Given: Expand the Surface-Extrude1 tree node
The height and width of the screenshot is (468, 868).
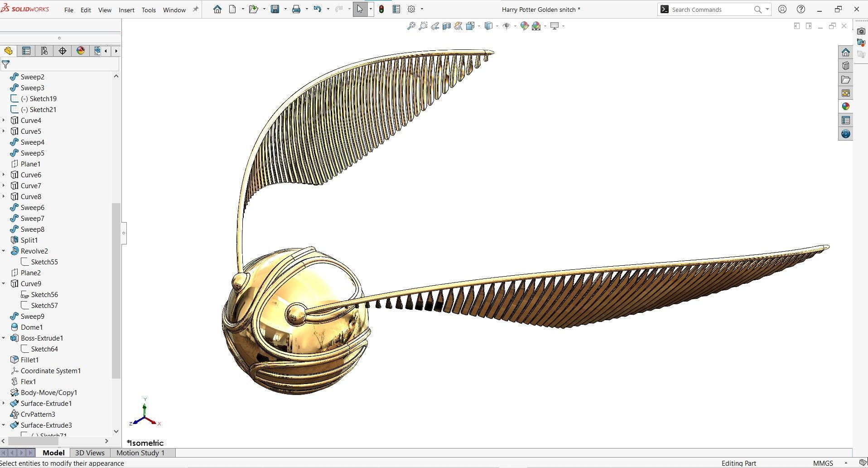Looking at the screenshot, I should [x=4, y=403].
